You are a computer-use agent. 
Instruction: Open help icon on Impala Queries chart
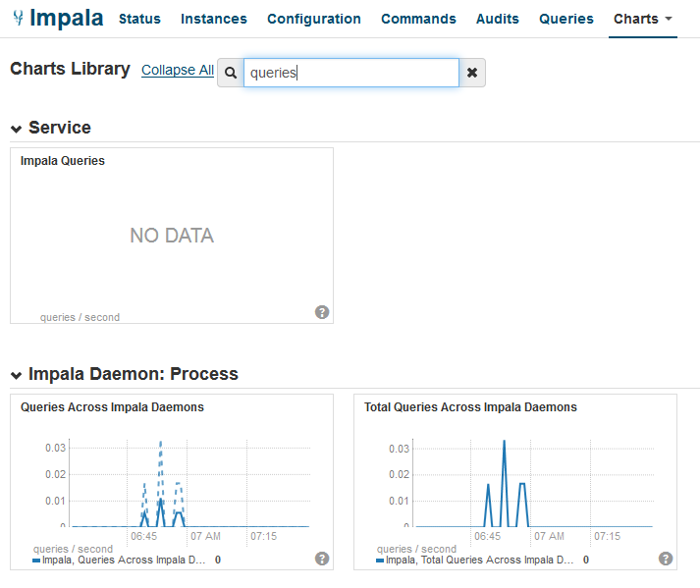(x=322, y=312)
